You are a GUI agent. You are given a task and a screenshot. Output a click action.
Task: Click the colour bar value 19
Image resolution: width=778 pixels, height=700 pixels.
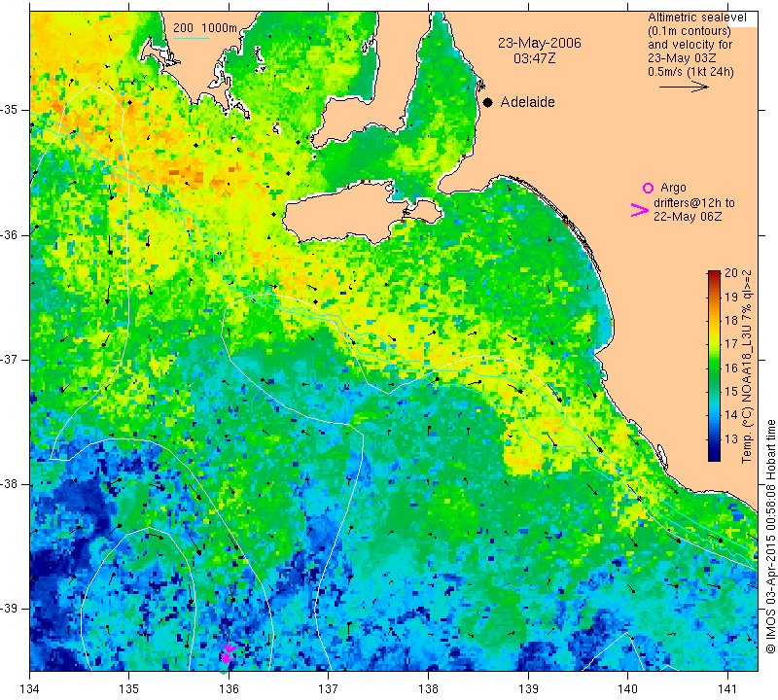(731, 297)
